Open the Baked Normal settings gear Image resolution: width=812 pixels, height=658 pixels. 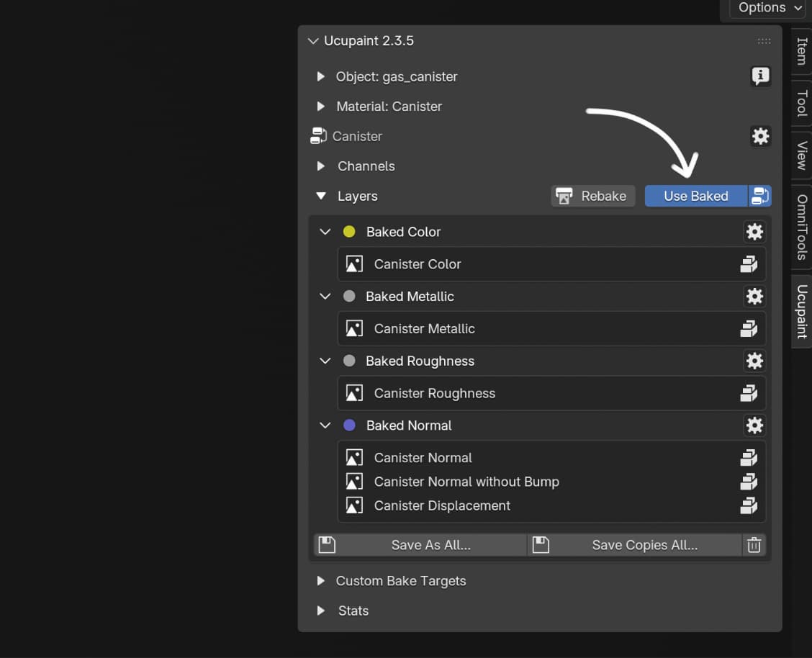[754, 425]
